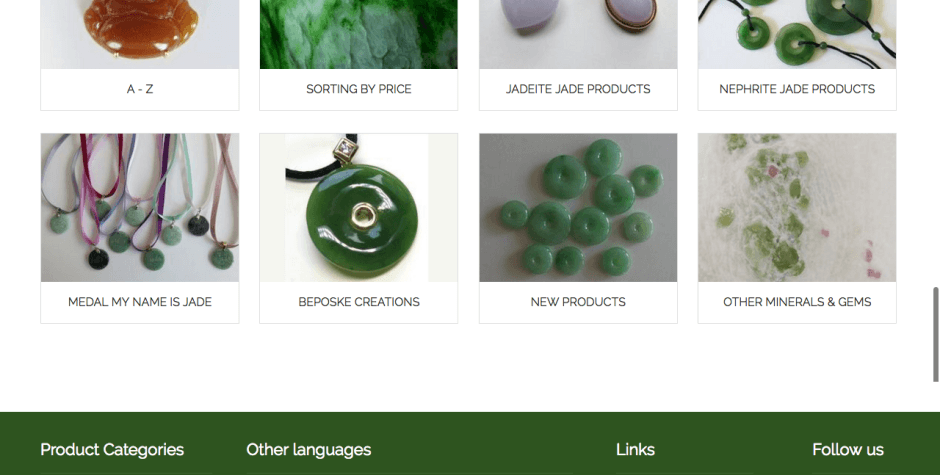Viewport: 940px width, 475px height.
Task: Select the green donut pendants on cords image
Action: tap(797, 34)
